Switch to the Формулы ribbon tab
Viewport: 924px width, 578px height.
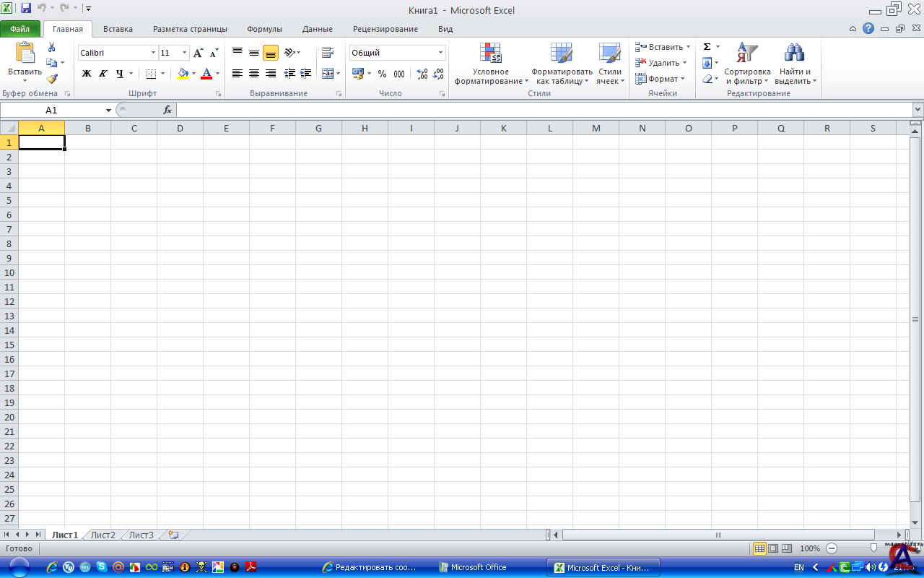click(x=264, y=29)
